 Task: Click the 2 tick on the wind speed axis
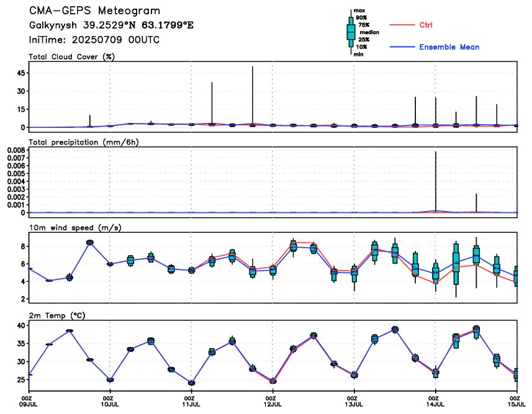(x=23, y=299)
